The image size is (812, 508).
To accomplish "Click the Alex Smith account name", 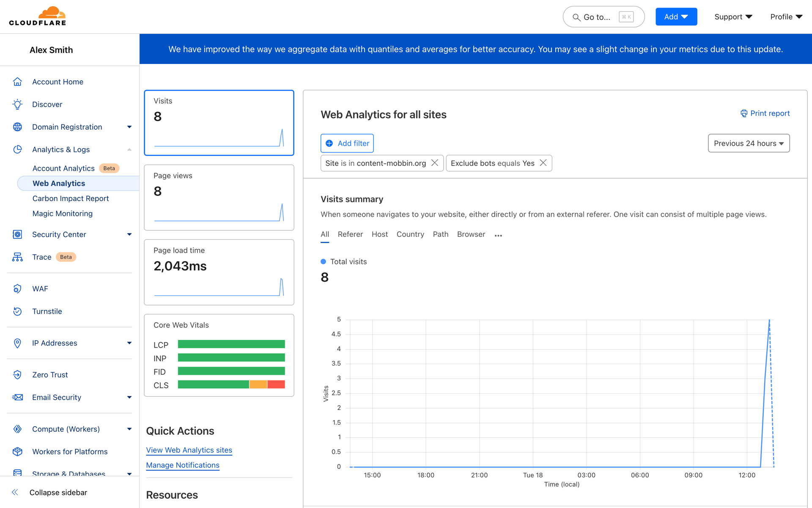I will point(51,50).
